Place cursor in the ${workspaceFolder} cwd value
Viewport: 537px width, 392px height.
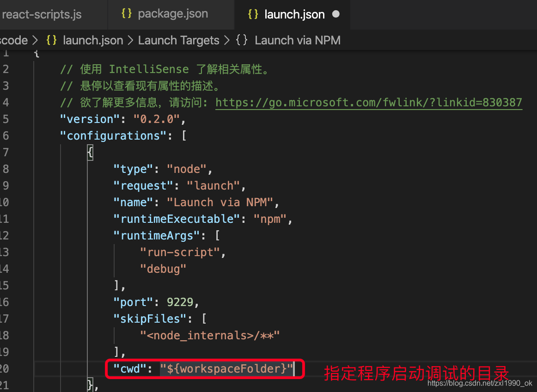pos(226,368)
